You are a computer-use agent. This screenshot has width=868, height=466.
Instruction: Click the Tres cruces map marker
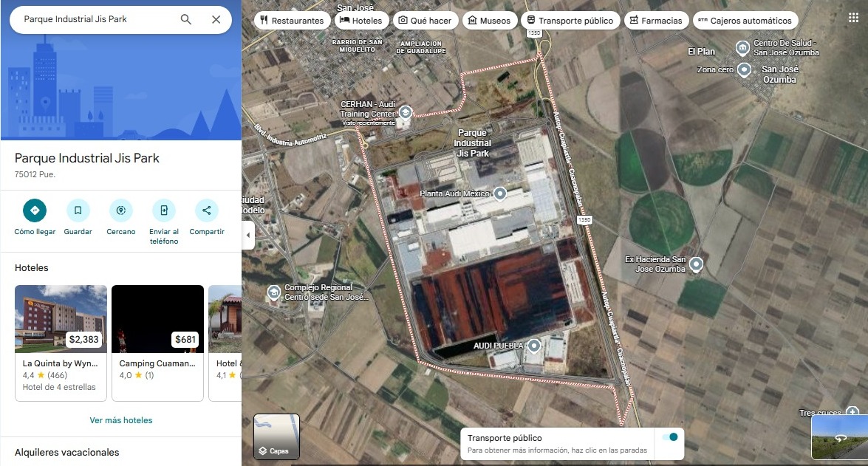[x=852, y=412]
